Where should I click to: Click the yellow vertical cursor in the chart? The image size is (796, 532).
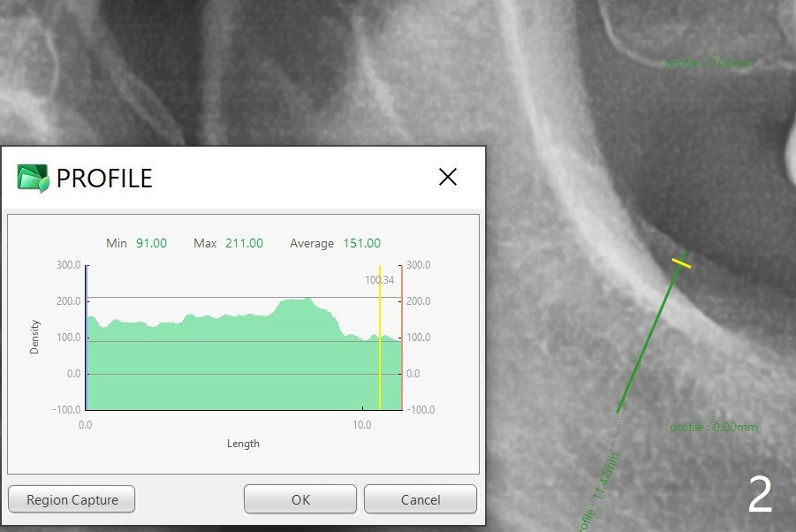click(x=380, y=353)
